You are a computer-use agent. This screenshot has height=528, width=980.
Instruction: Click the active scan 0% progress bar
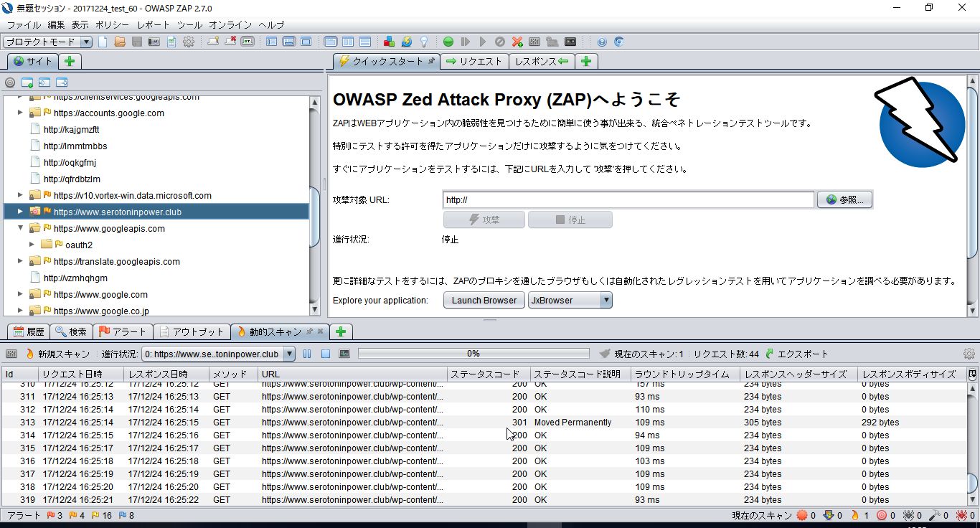pyautogui.click(x=473, y=354)
